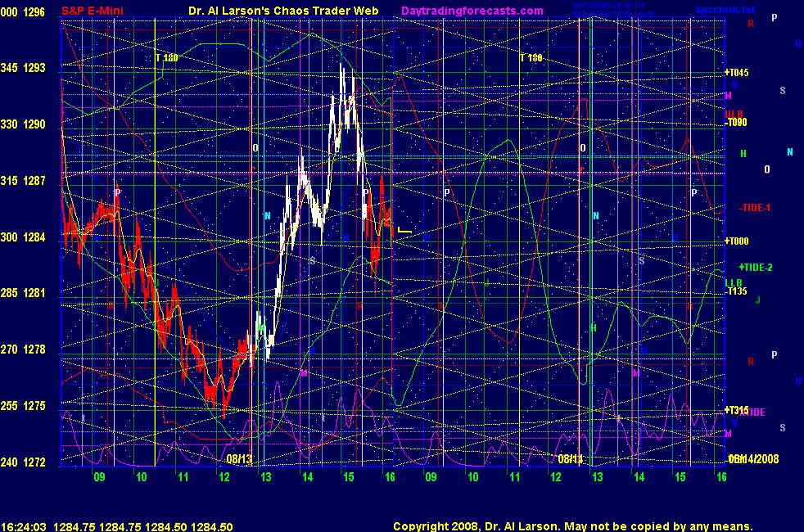
Task: Click the "08/13/2008 15:30 Local" timestamp
Action: coord(613,14)
